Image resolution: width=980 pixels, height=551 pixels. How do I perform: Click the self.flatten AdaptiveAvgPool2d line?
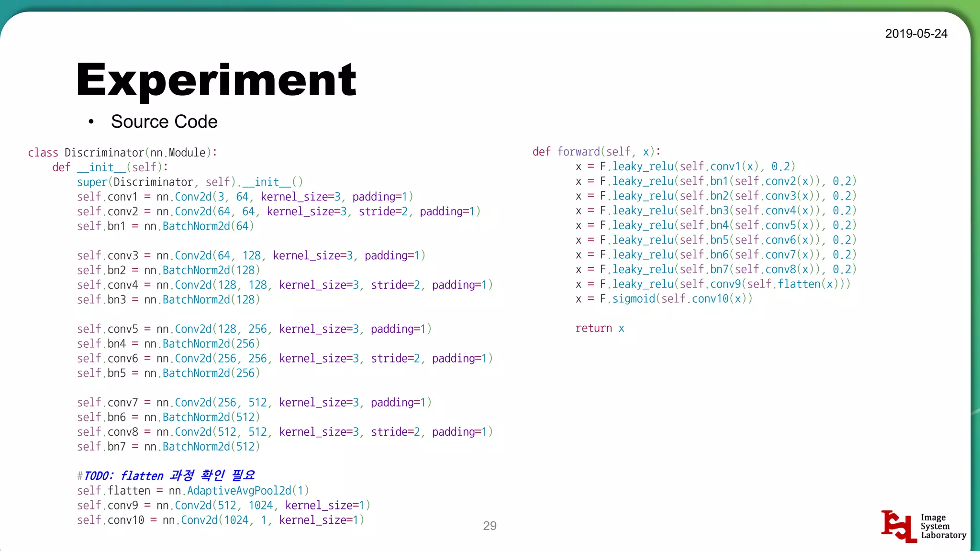[x=193, y=491]
